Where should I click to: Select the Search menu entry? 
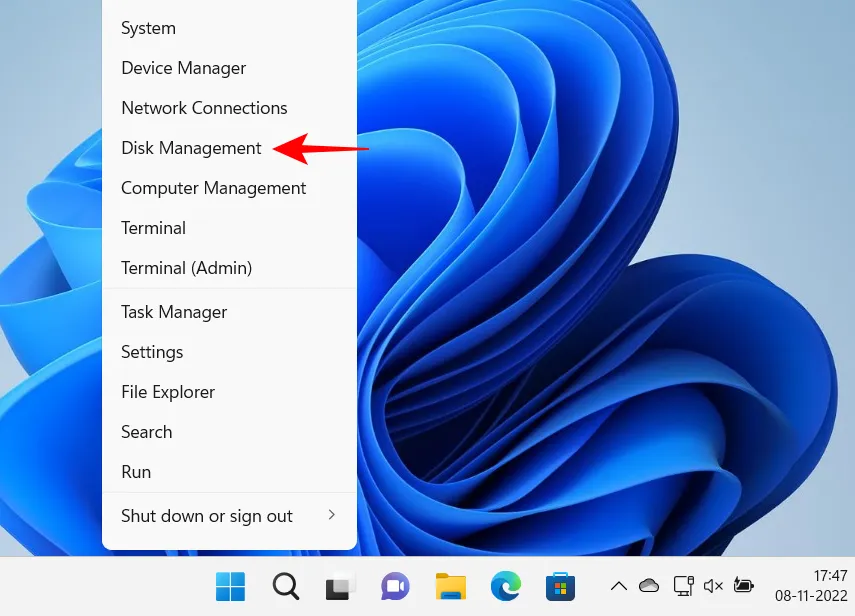(229, 432)
